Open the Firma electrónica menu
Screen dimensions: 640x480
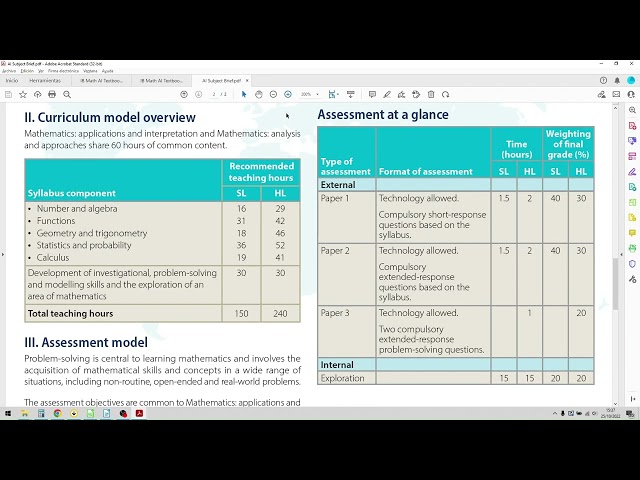63,71
